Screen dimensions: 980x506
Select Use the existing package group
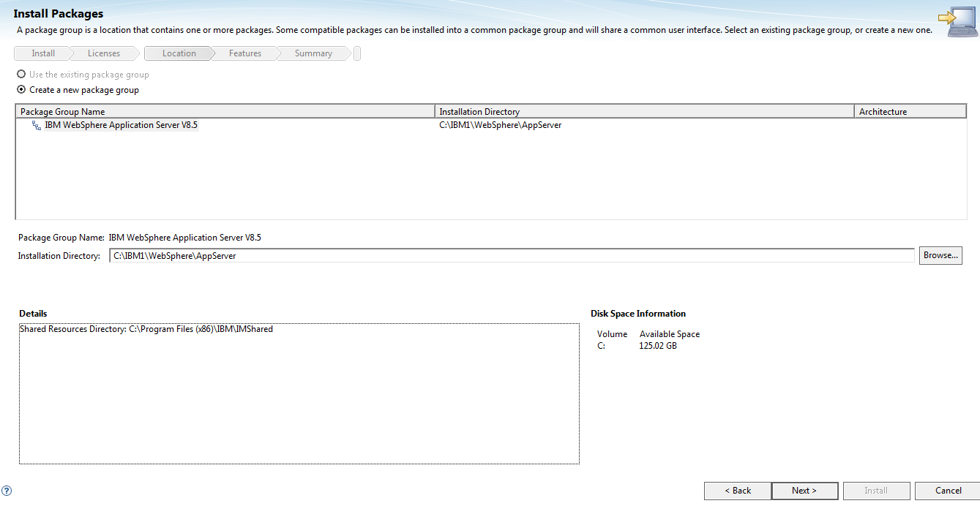[x=83, y=75]
